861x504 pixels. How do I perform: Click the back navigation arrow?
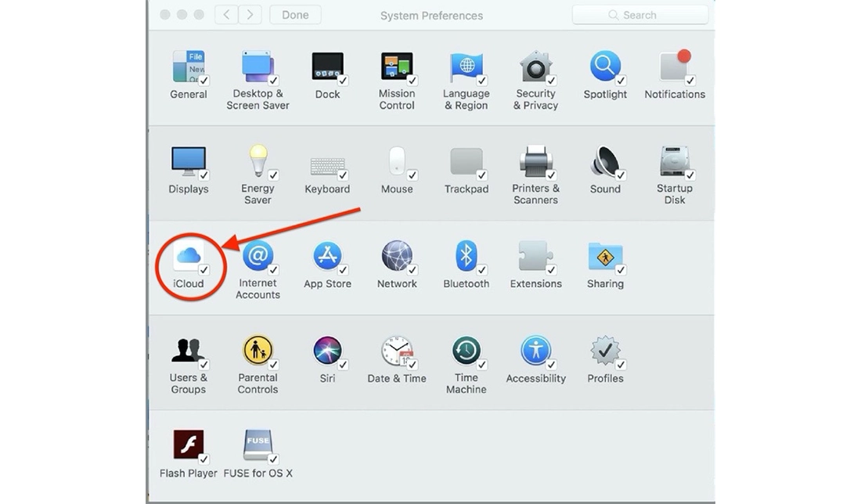pyautogui.click(x=225, y=13)
